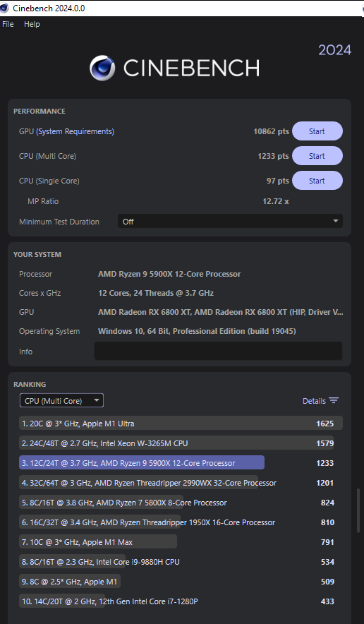This screenshot has height=624, width=364.
Task: Select the Ryzen 9 5900X ranking bar
Action: [142, 463]
